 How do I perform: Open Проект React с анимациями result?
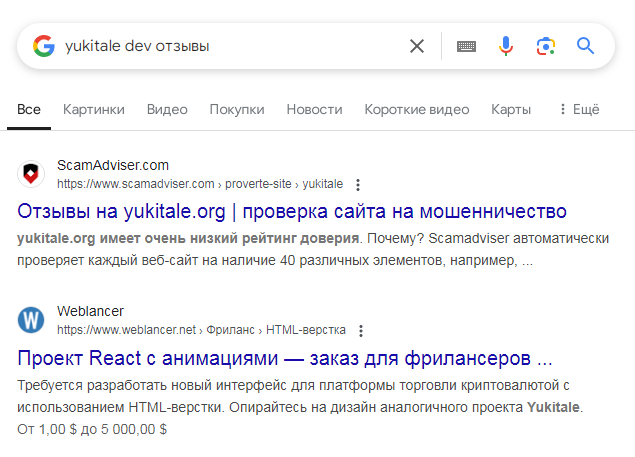(285, 358)
